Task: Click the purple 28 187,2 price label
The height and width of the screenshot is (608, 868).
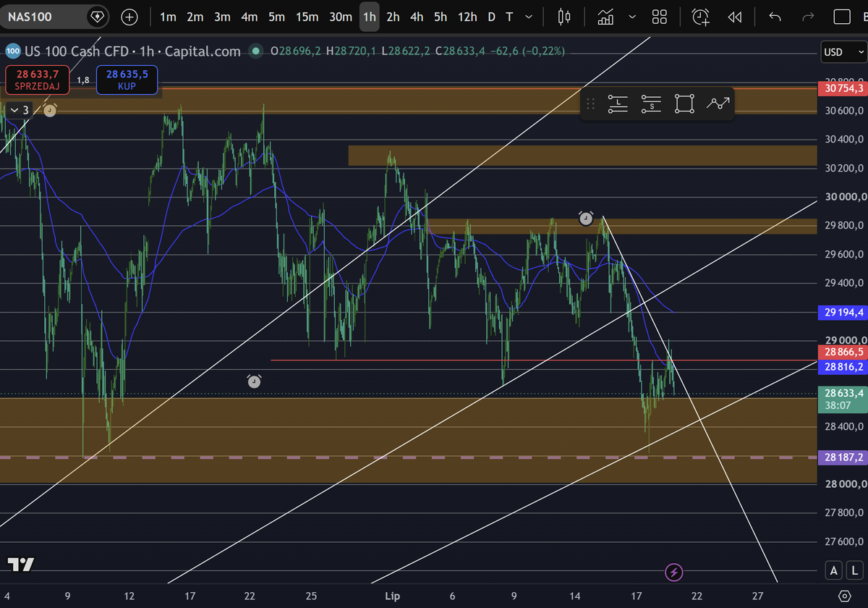Action: point(841,457)
